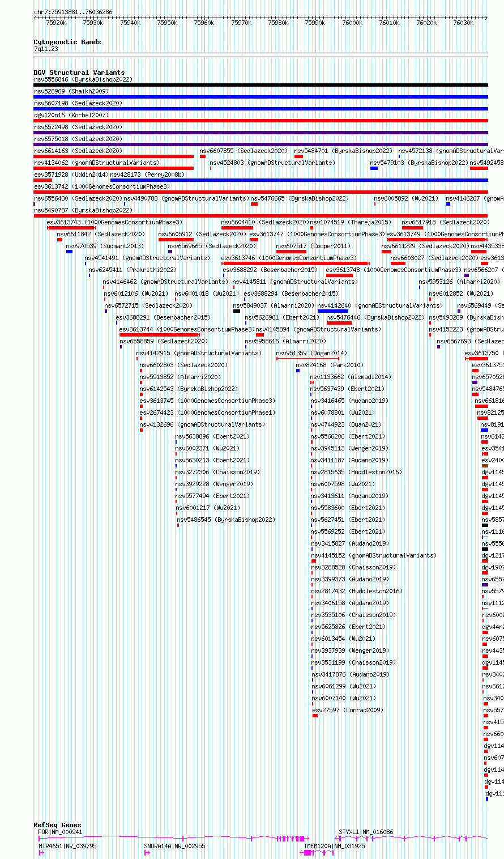Select nsv6572498 (Sedlazeck2020) label
This screenshot has width=504, height=859.
pos(78,127)
